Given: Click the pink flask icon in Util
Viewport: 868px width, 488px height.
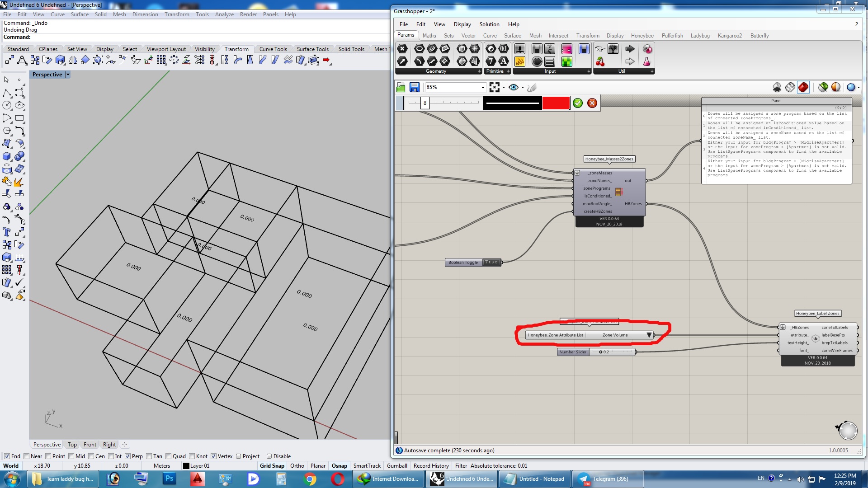Looking at the screenshot, I should tap(647, 61).
